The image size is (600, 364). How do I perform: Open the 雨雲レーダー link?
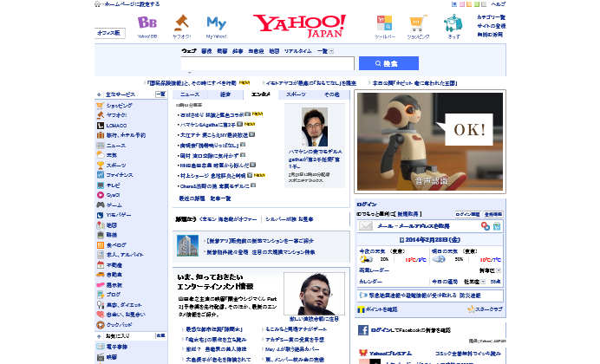(x=374, y=270)
